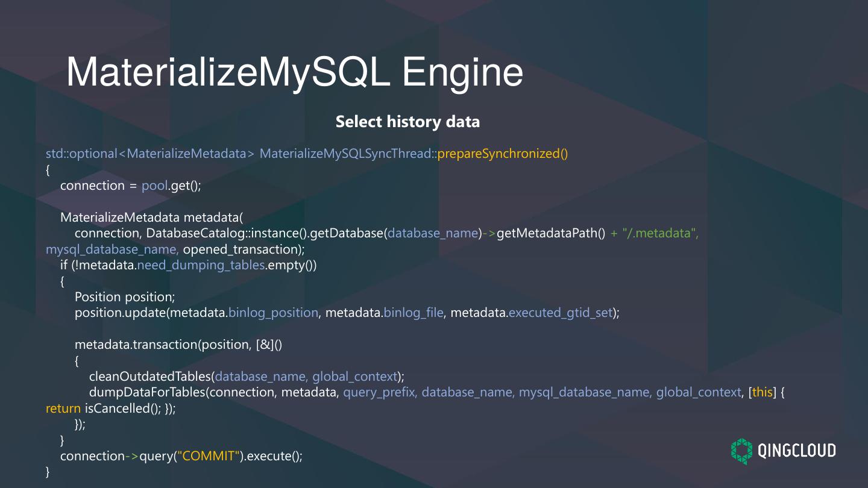Click the "[this]" lambda capture

(x=763, y=392)
